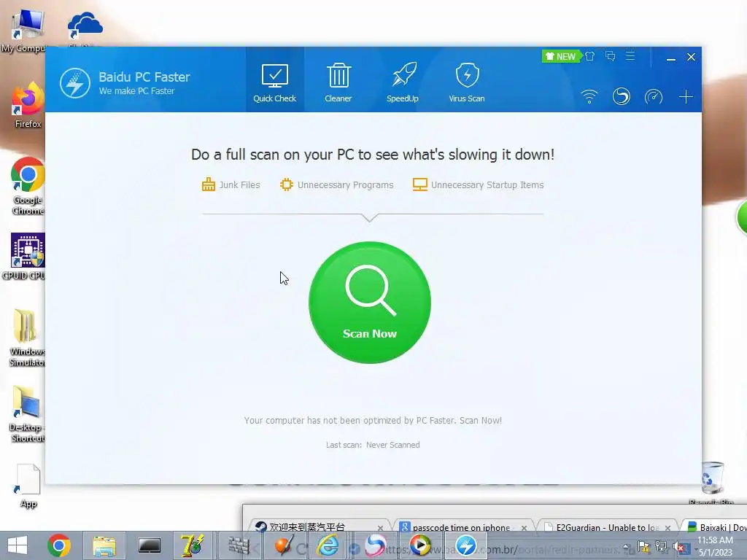Screen dimensions: 747x560
Task: Close the Baidu PC Faster window
Action: pos(692,57)
